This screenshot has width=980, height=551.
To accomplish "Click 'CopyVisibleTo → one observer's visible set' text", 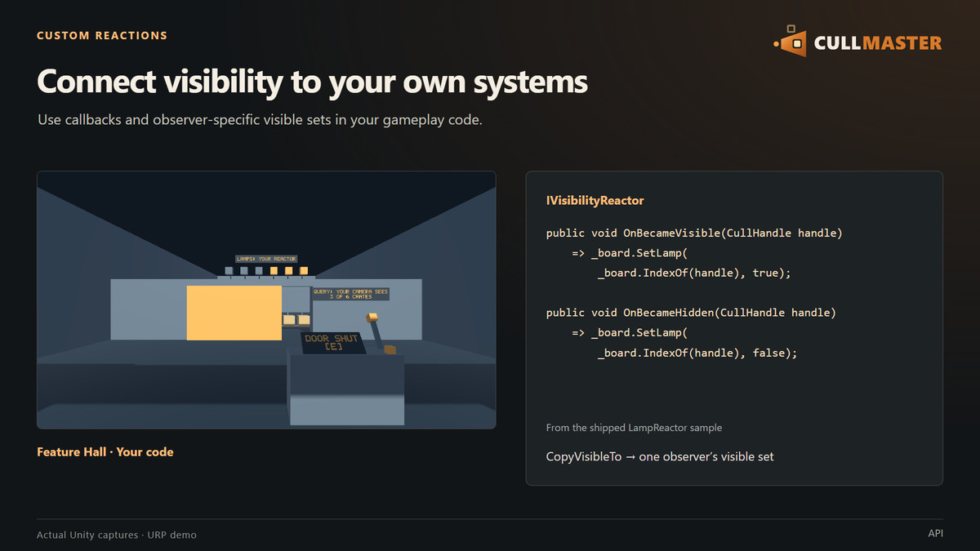I will [660, 456].
